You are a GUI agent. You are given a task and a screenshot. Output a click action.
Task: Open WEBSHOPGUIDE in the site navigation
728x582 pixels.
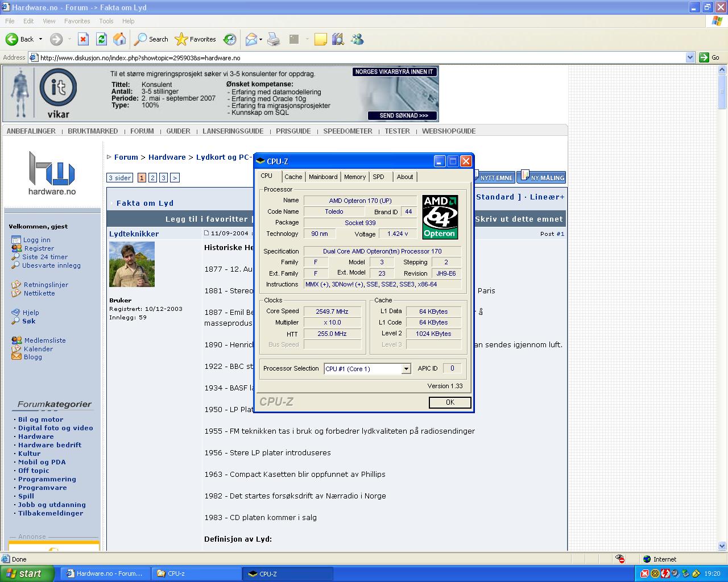click(x=449, y=131)
